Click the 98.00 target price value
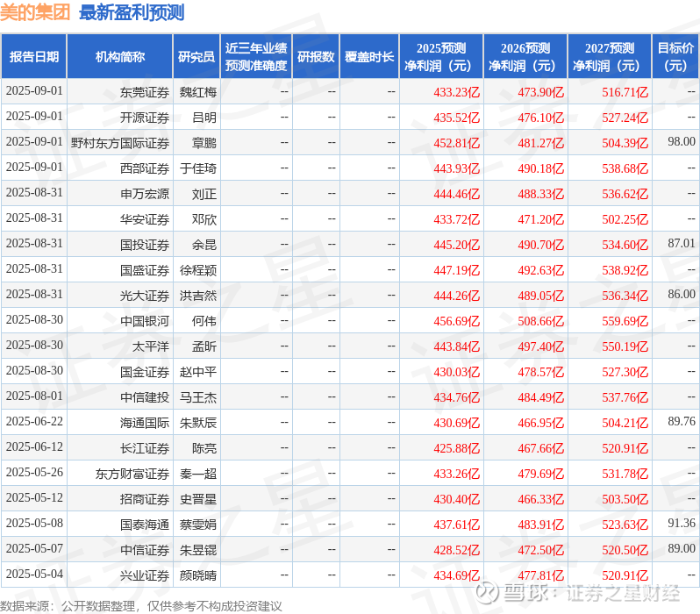The image size is (700, 614). 682,141
